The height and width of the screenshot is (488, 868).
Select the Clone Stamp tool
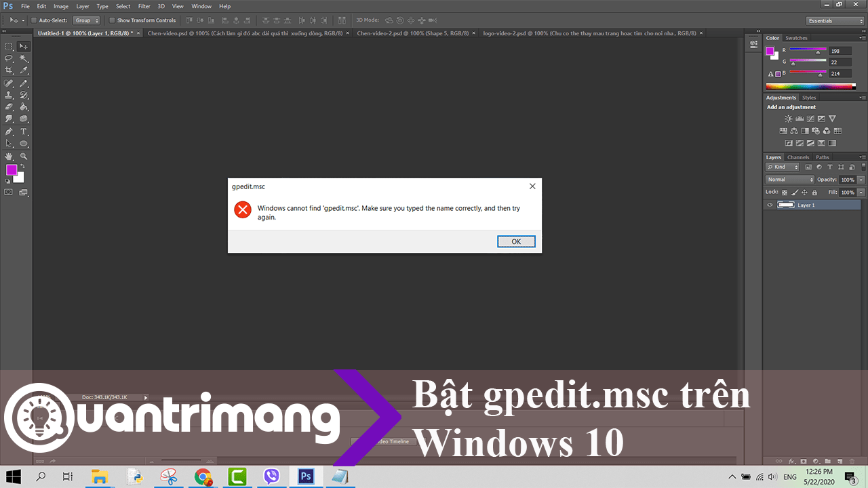[x=9, y=95]
